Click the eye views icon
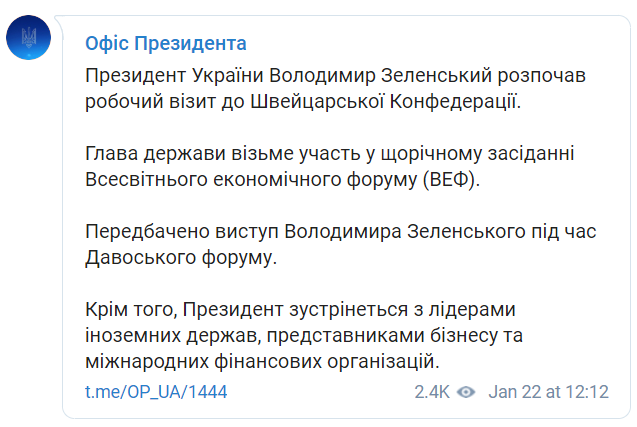The width and height of the screenshot is (637, 427). 465,392
